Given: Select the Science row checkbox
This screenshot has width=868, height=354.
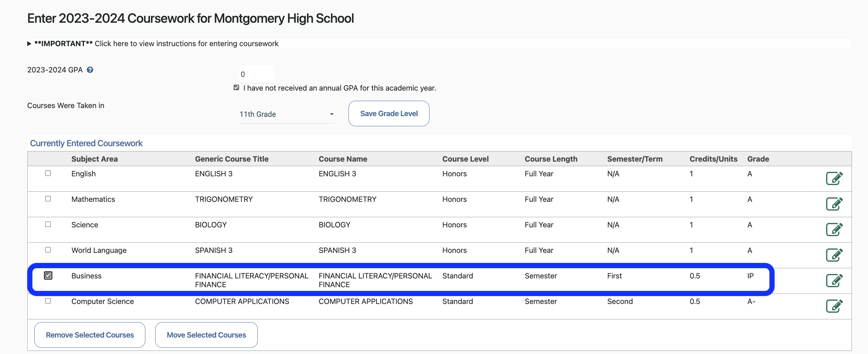Looking at the screenshot, I should pyautogui.click(x=48, y=224).
